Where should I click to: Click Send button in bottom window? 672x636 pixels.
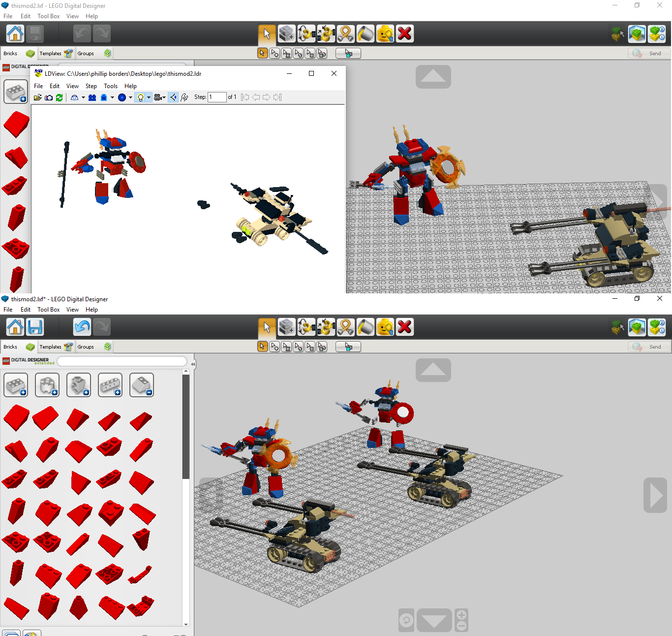point(649,347)
